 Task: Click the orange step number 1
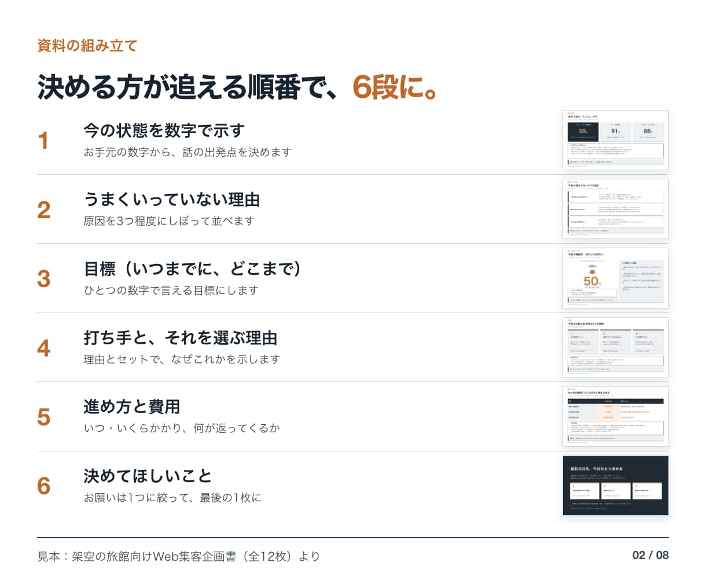[43, 141]
